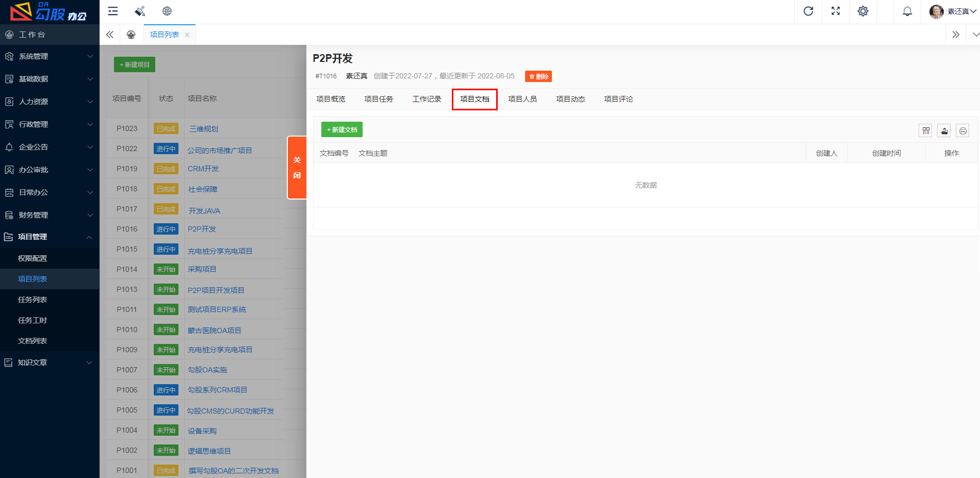
Task: Open the 勾股系列CRM项目 link
Action: point(218,390)
